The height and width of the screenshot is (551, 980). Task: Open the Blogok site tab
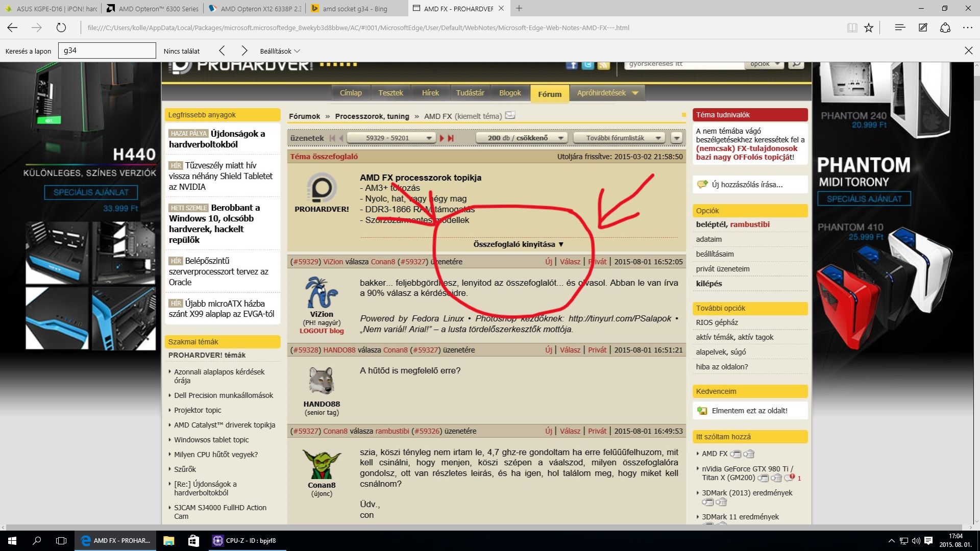click(x=510, y=93)
